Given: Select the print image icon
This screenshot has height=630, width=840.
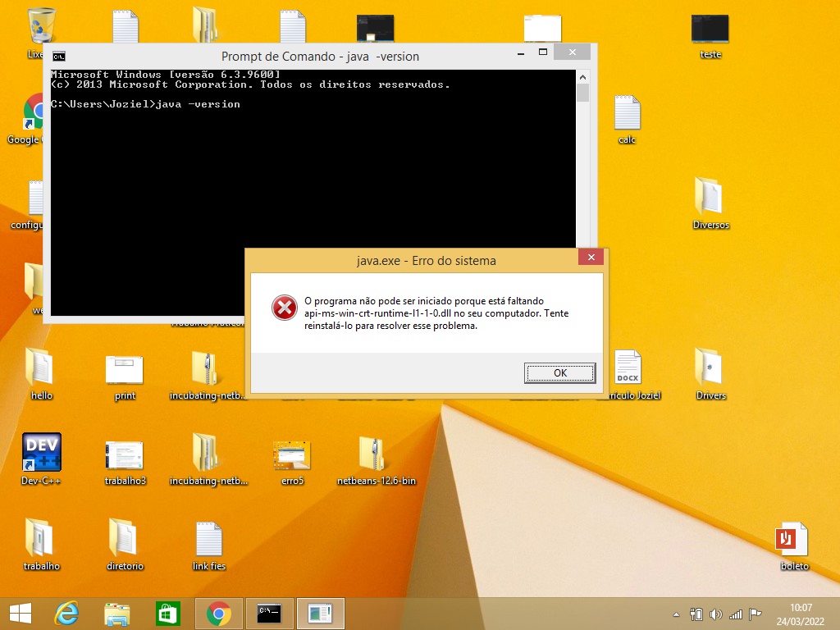Looking at the screenshot, I should click(x=125, y=377).
